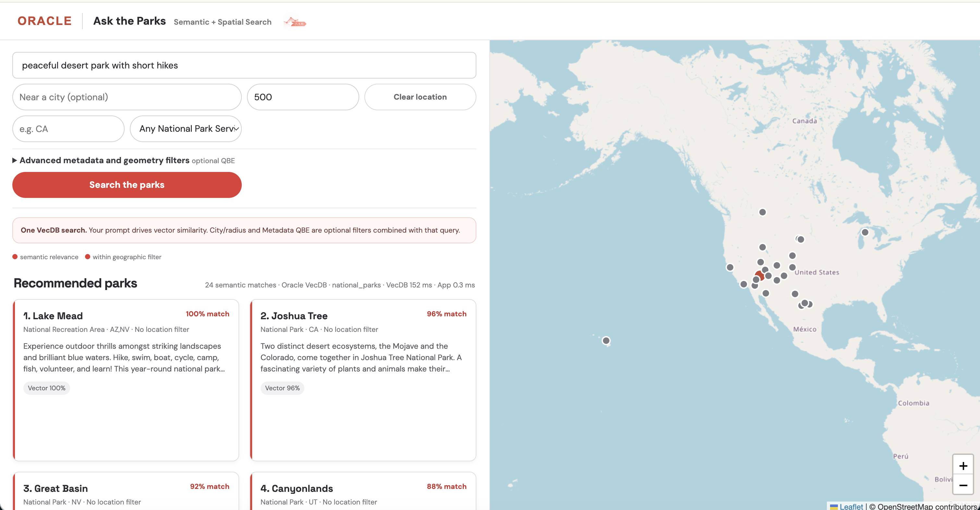Click the One VecDB search info banner
Screen dimensions: 980x510
coord(244,230)
